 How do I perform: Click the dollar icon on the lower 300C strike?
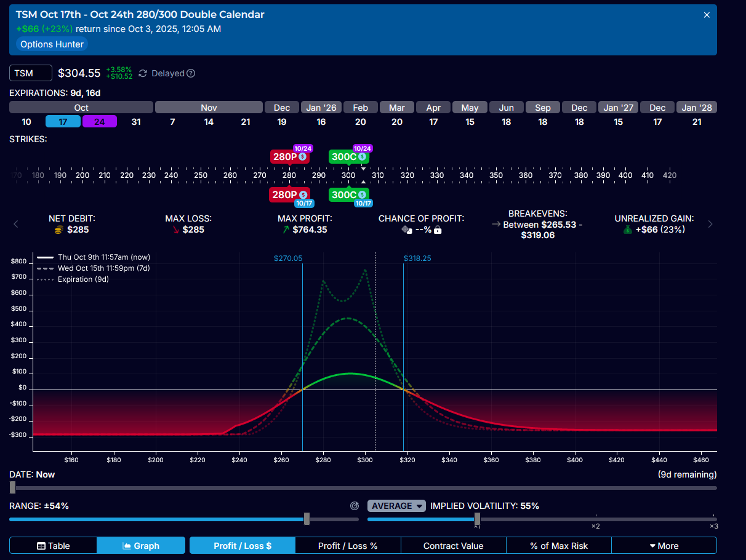pyautogui.click(x=363, y=195)
